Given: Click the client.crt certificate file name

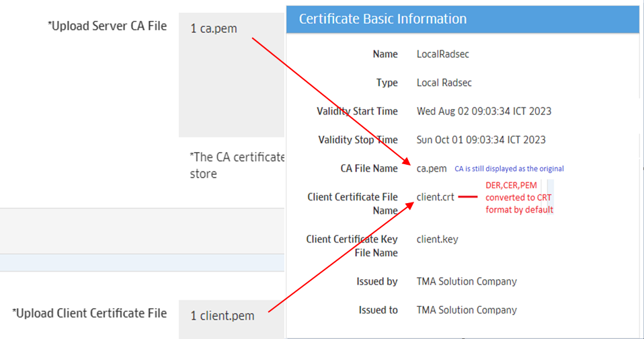Looking at the screenshot, I should [x=436, y=197].
